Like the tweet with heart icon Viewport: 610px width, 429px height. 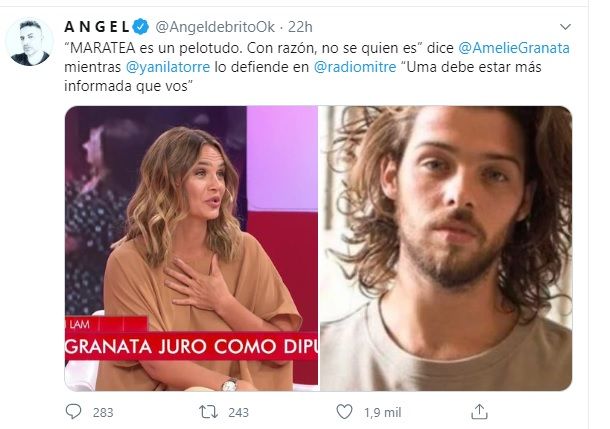click(344, 411)
